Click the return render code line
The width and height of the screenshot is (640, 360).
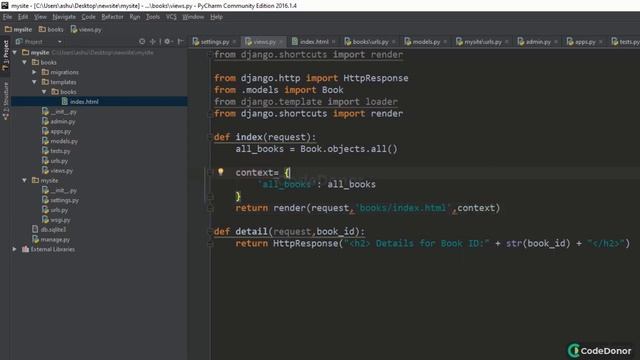tap(367, 208)
